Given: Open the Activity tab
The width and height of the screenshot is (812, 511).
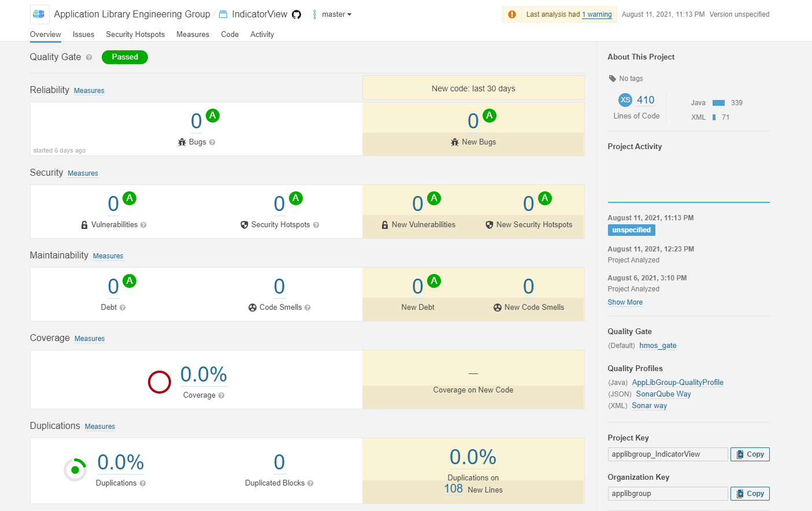Looking at the screenshot, I should click(262, 35).
